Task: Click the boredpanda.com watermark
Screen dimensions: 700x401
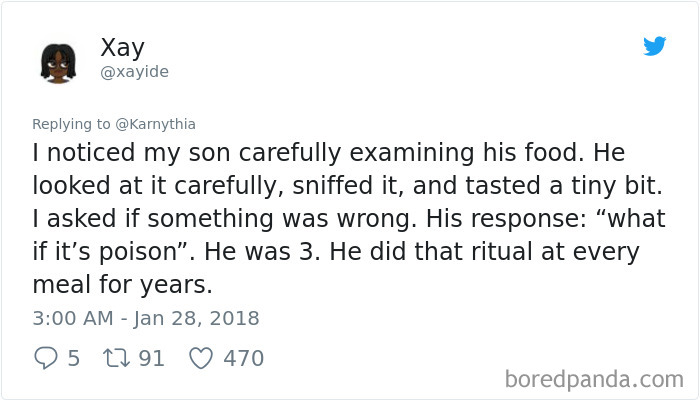Action: point(594,380)
